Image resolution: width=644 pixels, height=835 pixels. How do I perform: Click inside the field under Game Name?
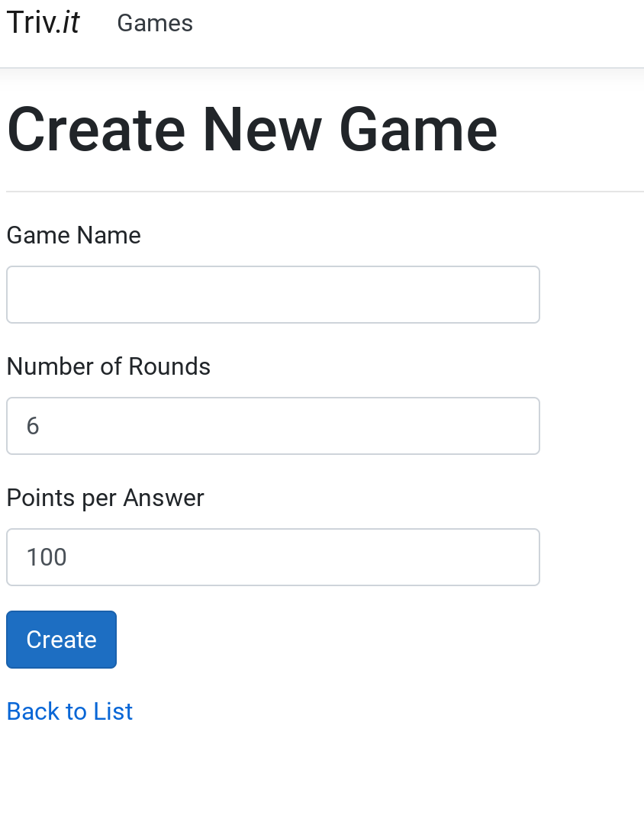point(273,295)
